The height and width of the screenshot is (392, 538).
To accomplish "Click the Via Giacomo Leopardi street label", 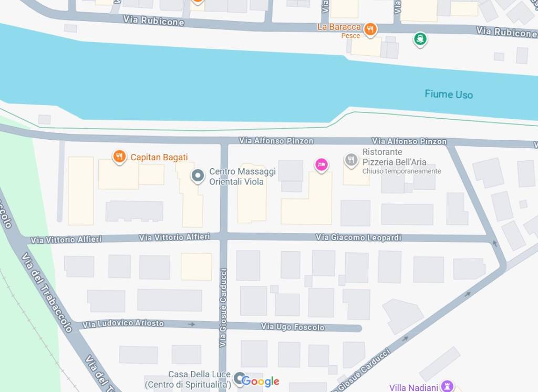I will coord(358,237).
